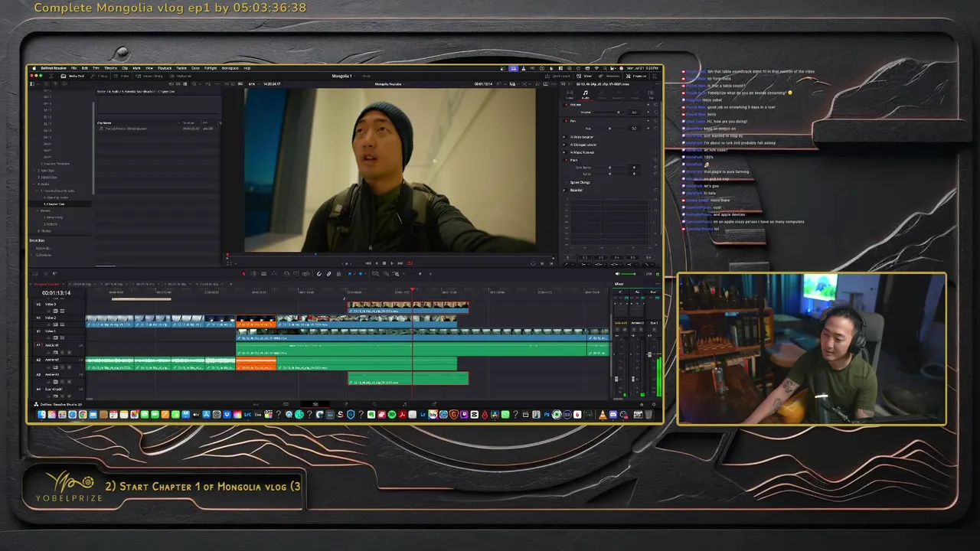Adjust the Inspector Volume slider

pos(610,112)
